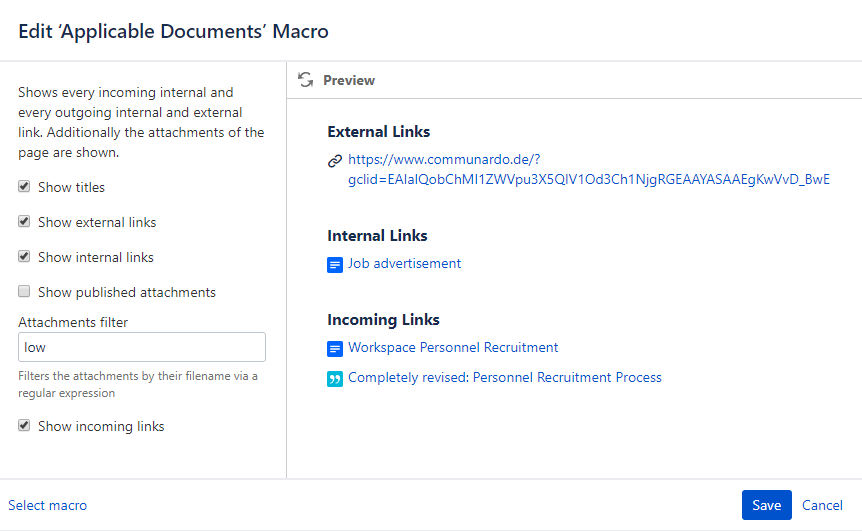Screen dimensions: 862x531
Task: Click the Preview label to refresh
Action: click(x=349, y=80)
